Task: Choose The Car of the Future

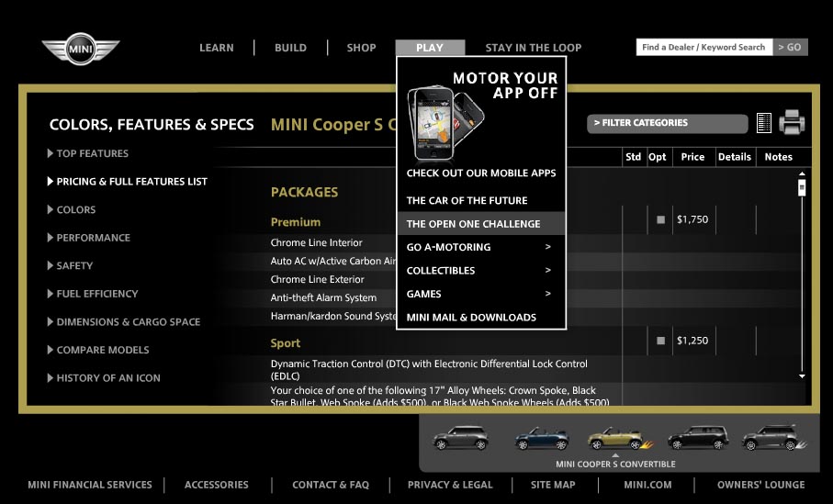Action: click(467, 201)
